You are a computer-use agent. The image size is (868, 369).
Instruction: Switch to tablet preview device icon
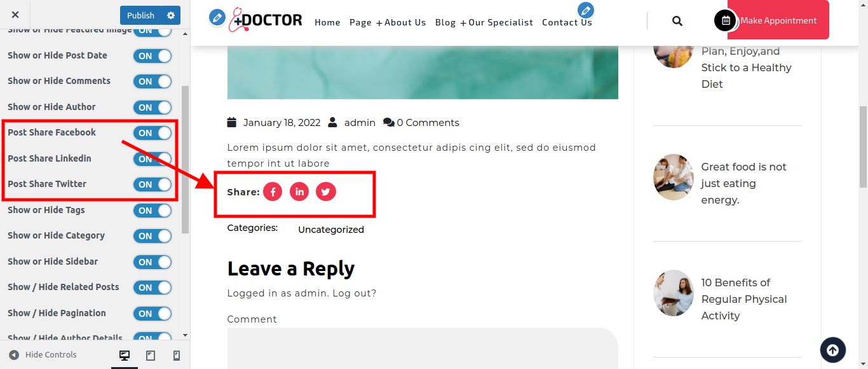click(151, 356)
